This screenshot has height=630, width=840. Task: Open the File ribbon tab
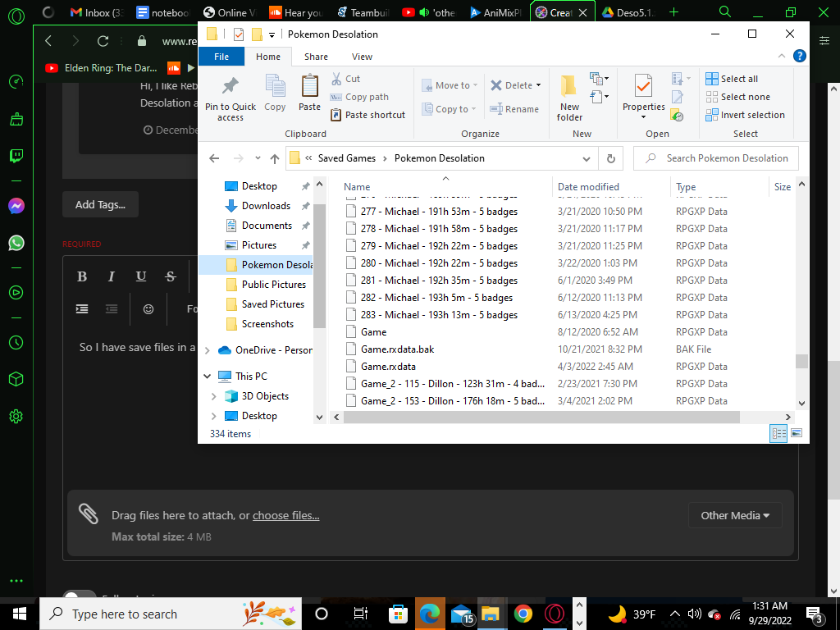tap(221, 57)
